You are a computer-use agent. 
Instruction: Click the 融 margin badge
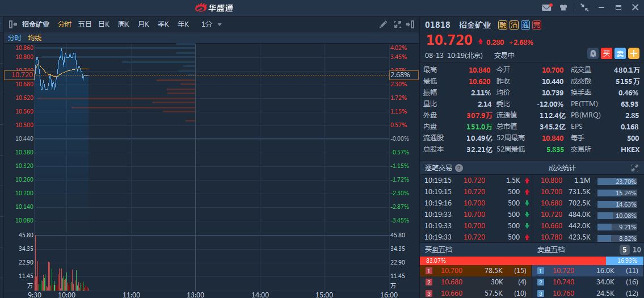pyautogui.click(x=503, y=25)
